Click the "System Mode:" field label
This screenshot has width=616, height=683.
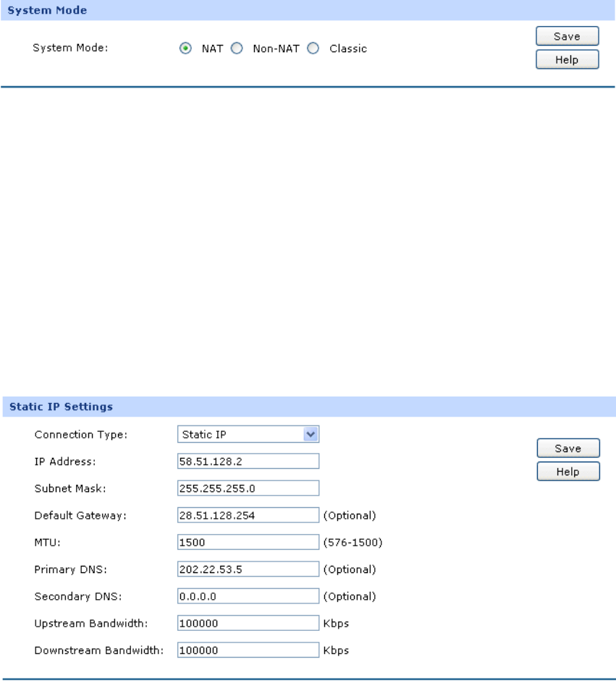pyautogui.click(x=70, y=48)
